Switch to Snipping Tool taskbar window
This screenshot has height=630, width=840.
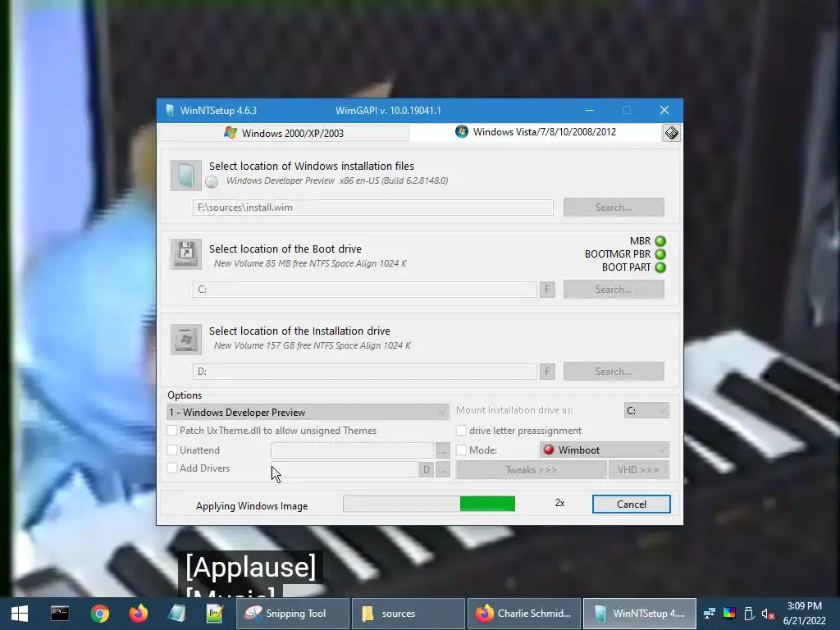pos(293,614)
